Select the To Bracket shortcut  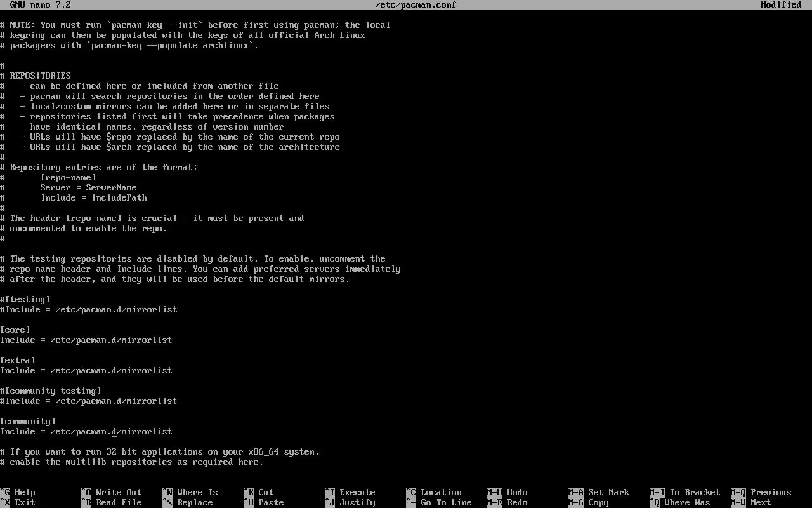(684, 492)
